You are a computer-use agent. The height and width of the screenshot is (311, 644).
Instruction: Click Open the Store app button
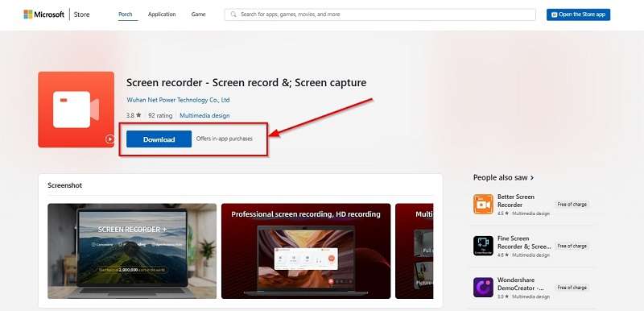click(x=578, y=15)
